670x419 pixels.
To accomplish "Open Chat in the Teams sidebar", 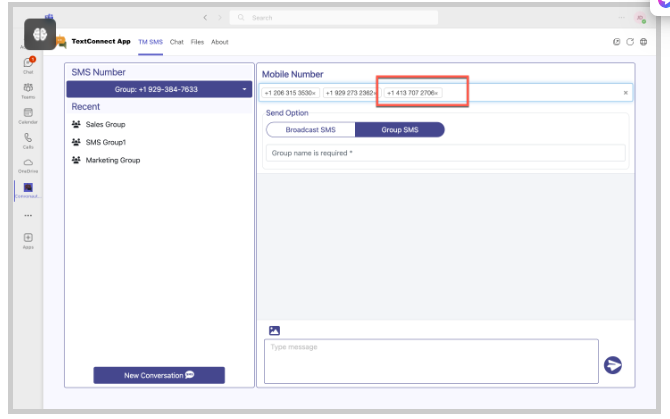I will [x=28, y=65].
